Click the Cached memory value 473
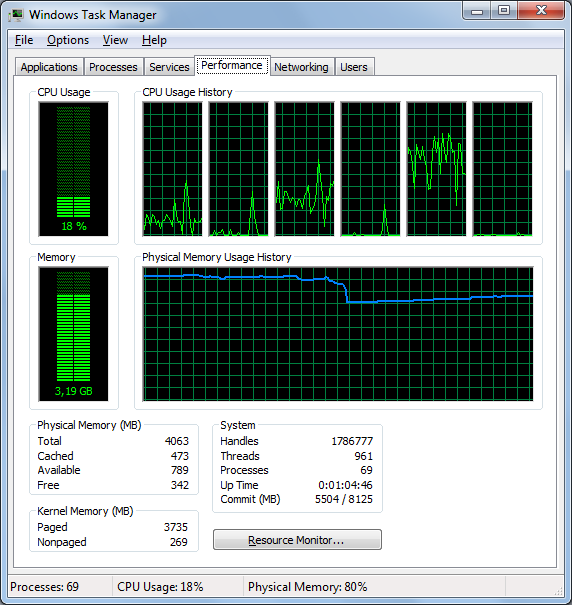This screenshot has height=605, width=572. pyautogui.click(x=180, y=456)
